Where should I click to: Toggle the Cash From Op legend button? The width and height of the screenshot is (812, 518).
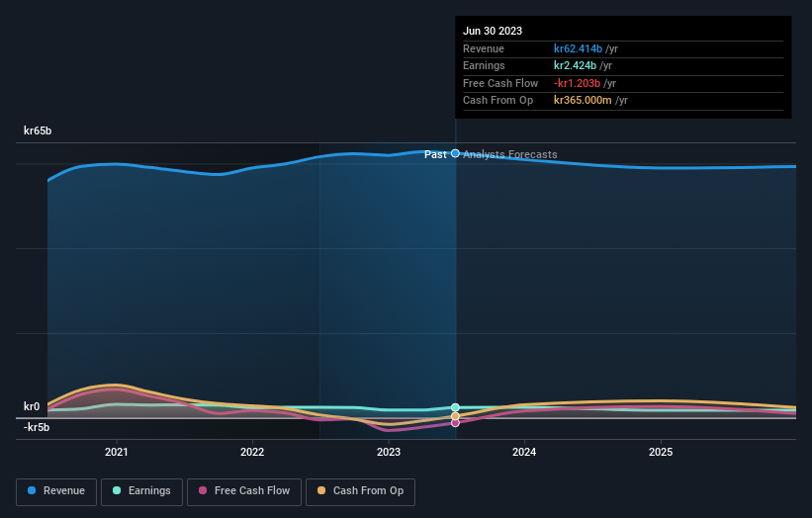coord(360,491)
